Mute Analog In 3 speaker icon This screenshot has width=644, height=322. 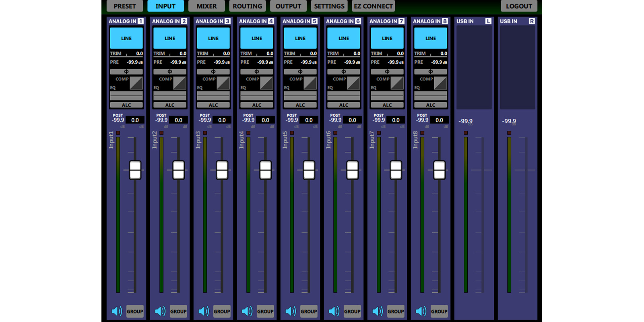[x=204, y=311]
